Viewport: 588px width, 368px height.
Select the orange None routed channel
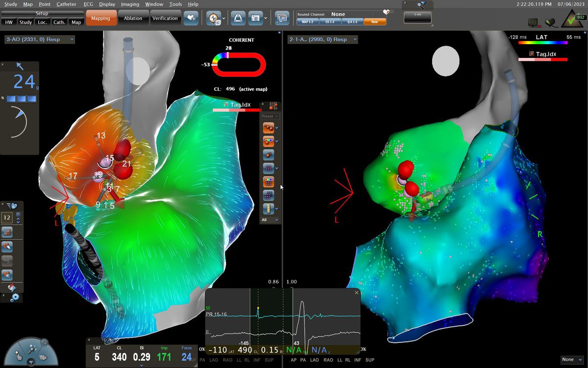point(374,22)
